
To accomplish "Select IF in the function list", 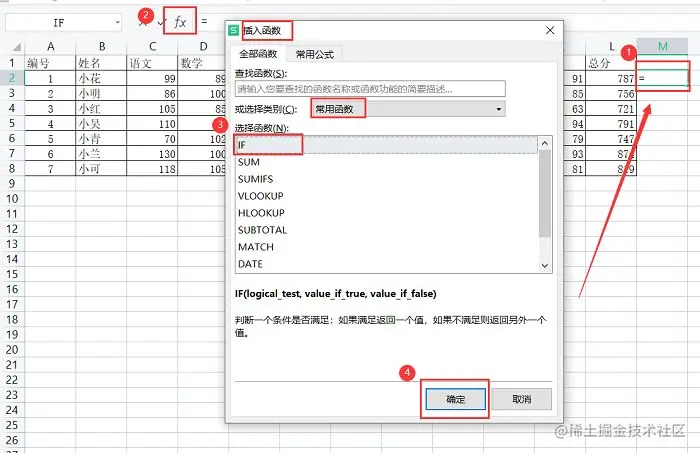I will (387, 145).
